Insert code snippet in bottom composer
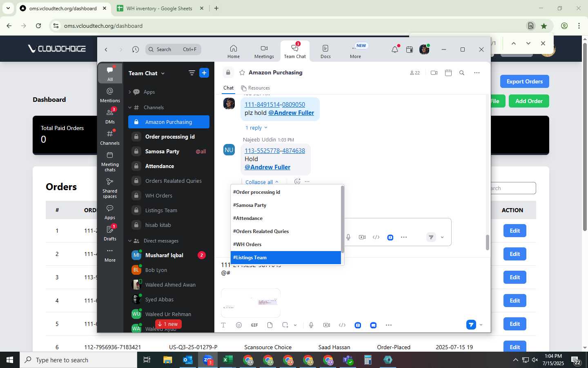Viewport: 588px width, 368px height. 342,325
